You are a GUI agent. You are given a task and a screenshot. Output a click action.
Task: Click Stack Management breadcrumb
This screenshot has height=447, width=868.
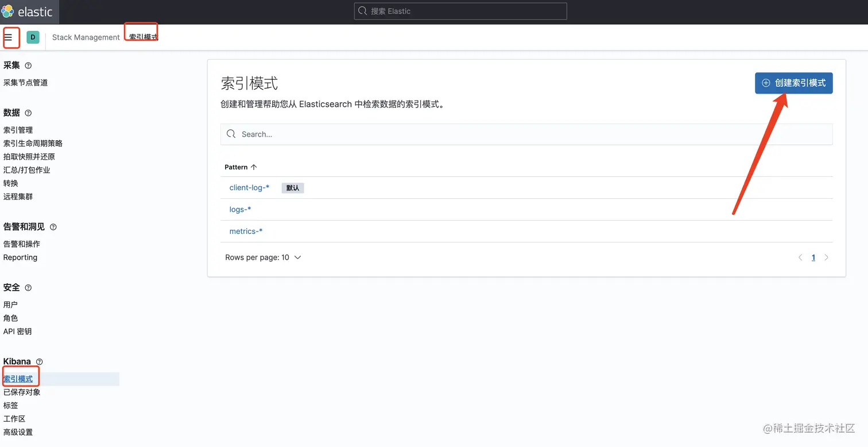click(86, 37)
